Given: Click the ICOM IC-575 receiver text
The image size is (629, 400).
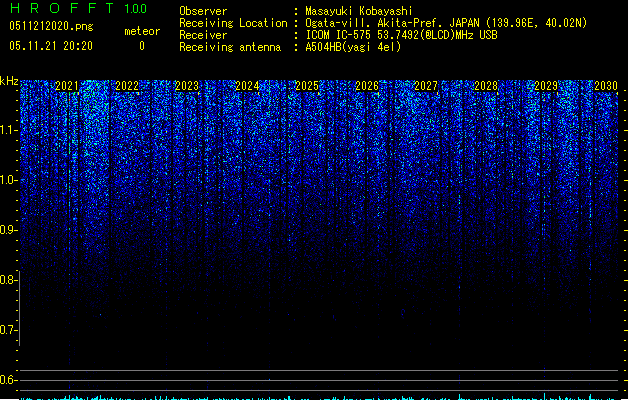Looking at the screenshot, I should pos(402,35).
